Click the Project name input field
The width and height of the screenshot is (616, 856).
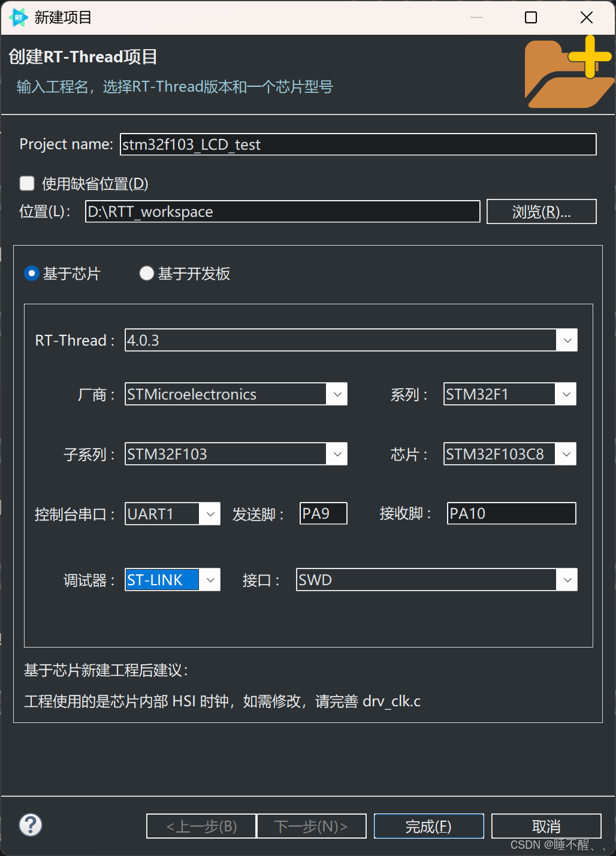[358, 144]
